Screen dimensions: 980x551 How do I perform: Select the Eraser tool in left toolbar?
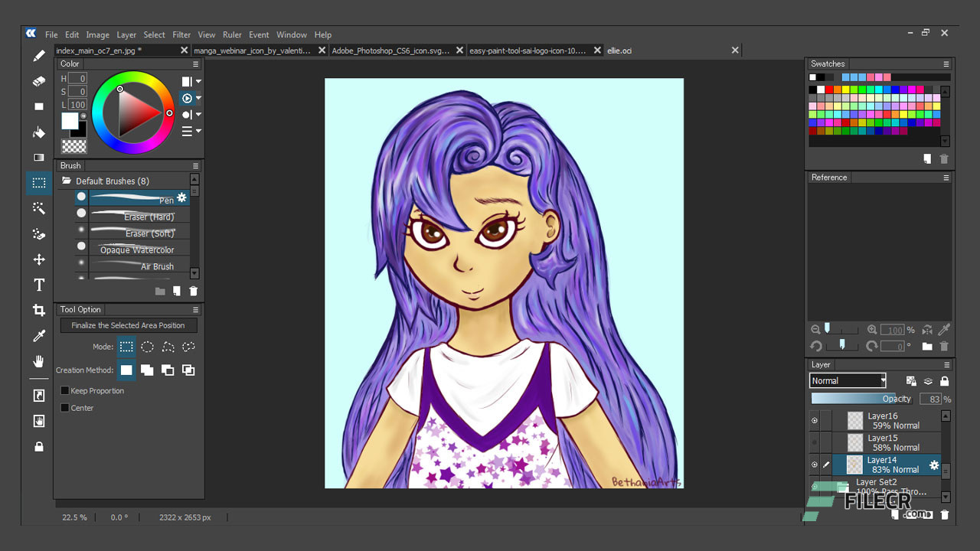[x=39, y=81]
